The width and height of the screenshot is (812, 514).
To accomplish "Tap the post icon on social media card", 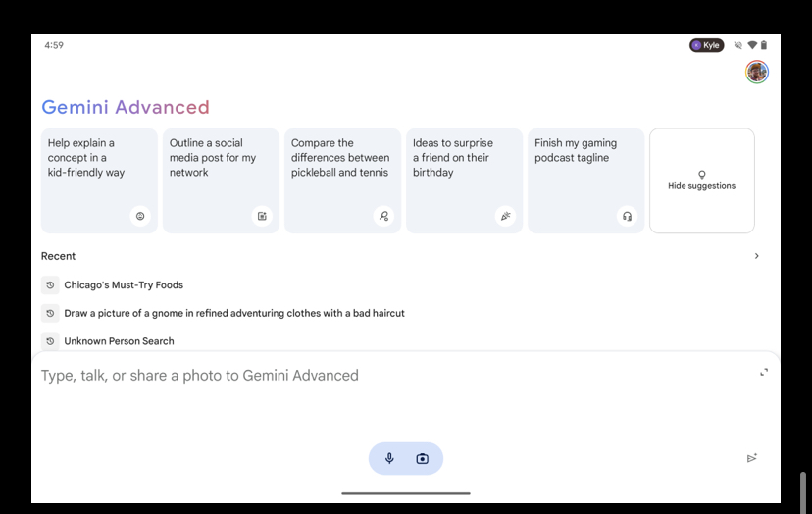I will (262, 216).
